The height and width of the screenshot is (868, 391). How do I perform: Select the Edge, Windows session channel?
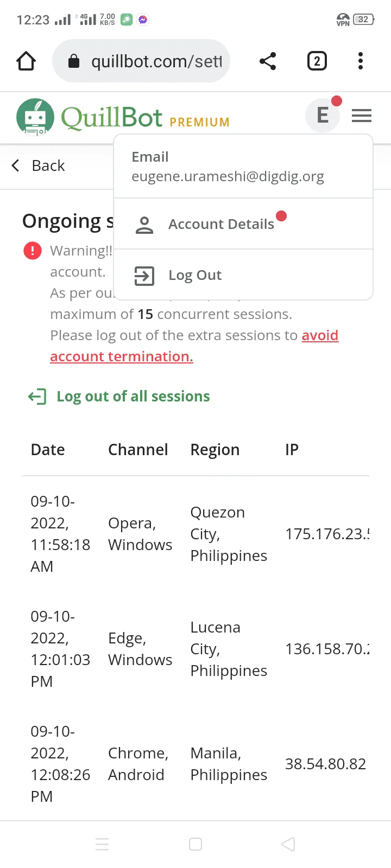coord(140,649)
